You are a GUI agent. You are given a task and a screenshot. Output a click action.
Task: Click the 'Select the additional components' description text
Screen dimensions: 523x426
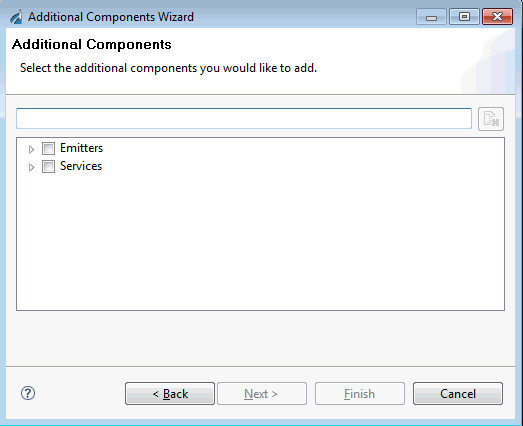(x=168, y=68)
